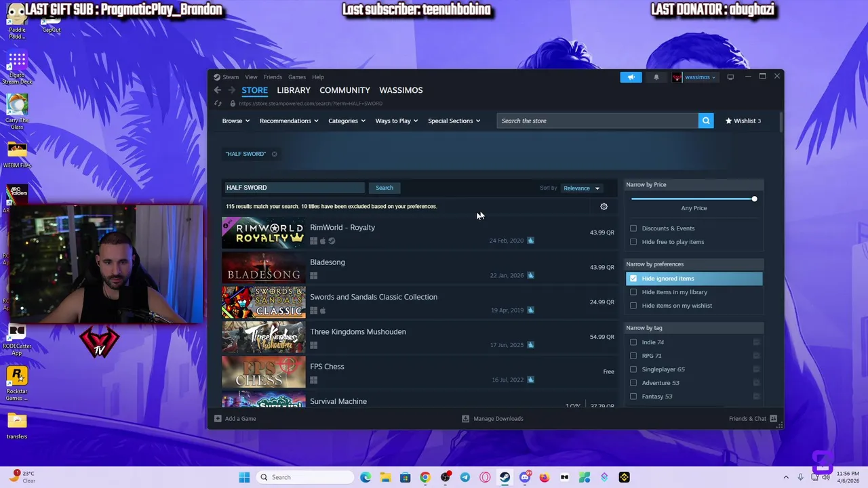Open search preferences gear icon
Viewport: 868px width, 488px height.
pyautogui.click(x=604, y=207)
